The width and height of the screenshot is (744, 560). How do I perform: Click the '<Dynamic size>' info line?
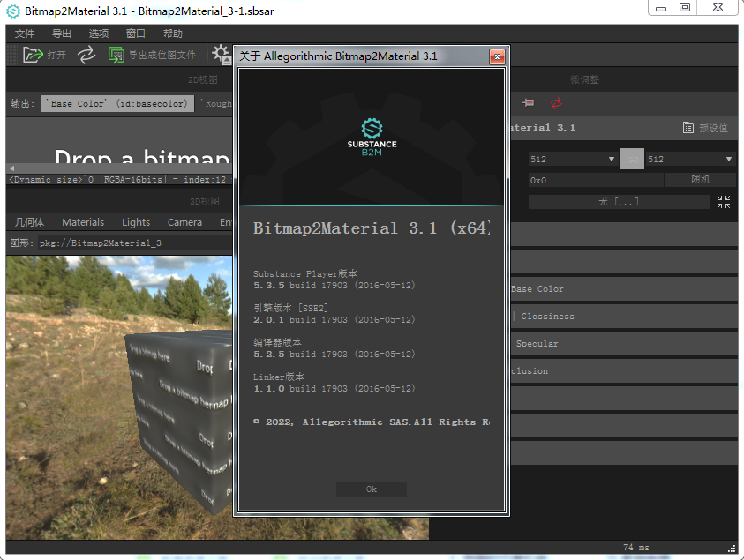[117, 180]
